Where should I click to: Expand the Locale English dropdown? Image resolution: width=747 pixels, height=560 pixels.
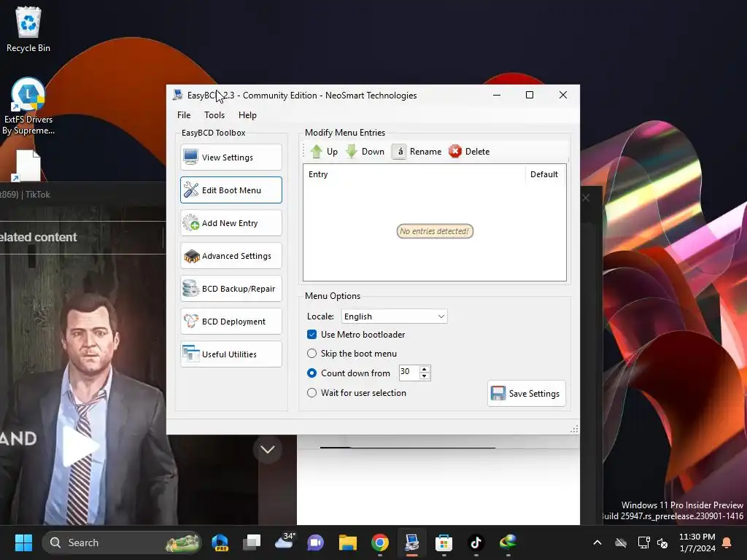point(394,316)
